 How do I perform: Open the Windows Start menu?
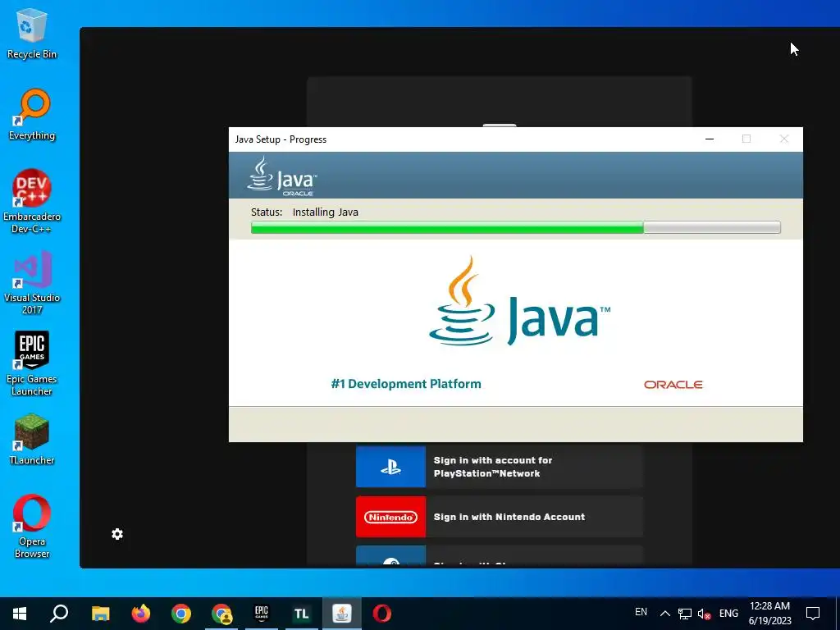pos(20,614)
